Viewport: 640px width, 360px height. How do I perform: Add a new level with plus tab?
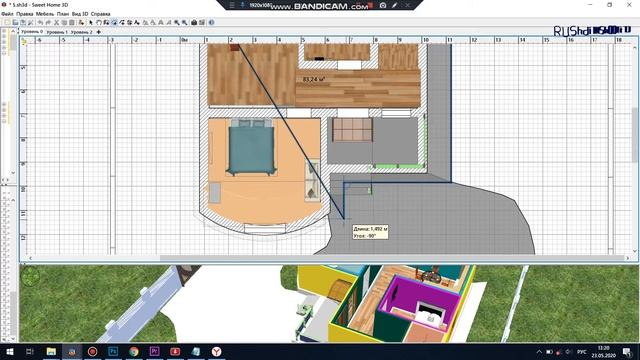98,31
